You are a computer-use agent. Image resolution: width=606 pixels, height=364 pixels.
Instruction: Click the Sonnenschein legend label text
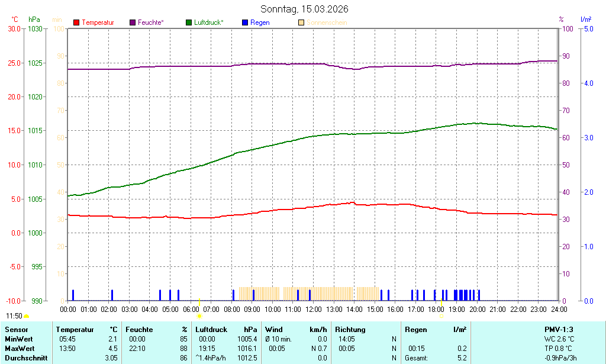click(x=327, y=22)
